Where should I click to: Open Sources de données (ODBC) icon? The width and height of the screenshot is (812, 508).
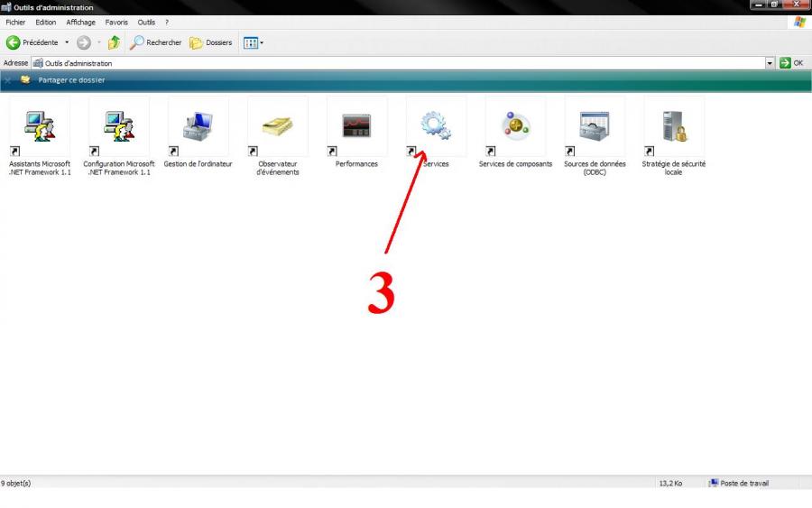[x=595, y=127]
